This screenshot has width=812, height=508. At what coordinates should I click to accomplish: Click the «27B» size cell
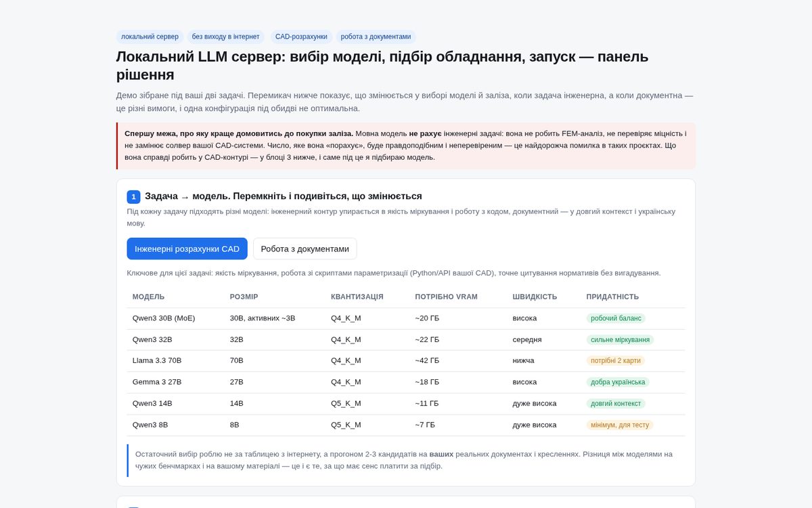click(x=237, y=382)
